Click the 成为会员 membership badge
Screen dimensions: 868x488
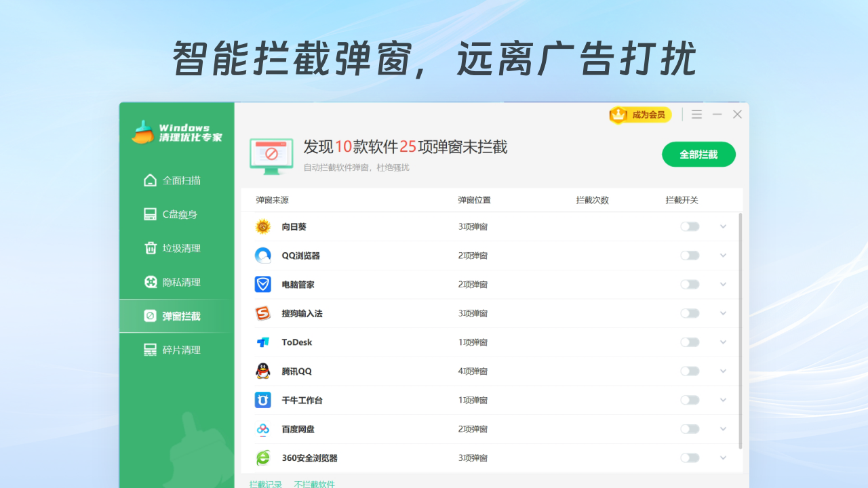pyautogui.click(x=640, y=115)
